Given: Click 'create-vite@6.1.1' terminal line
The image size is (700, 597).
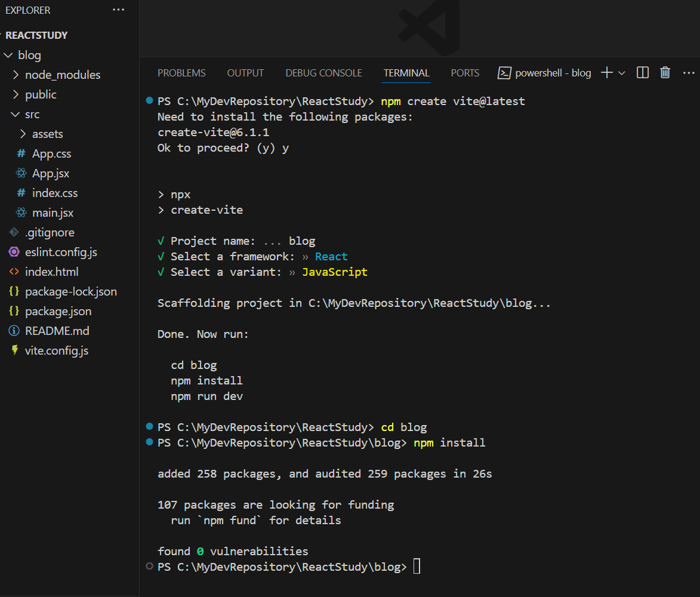Looking at the screenshot, I should [x=214, y=132].
